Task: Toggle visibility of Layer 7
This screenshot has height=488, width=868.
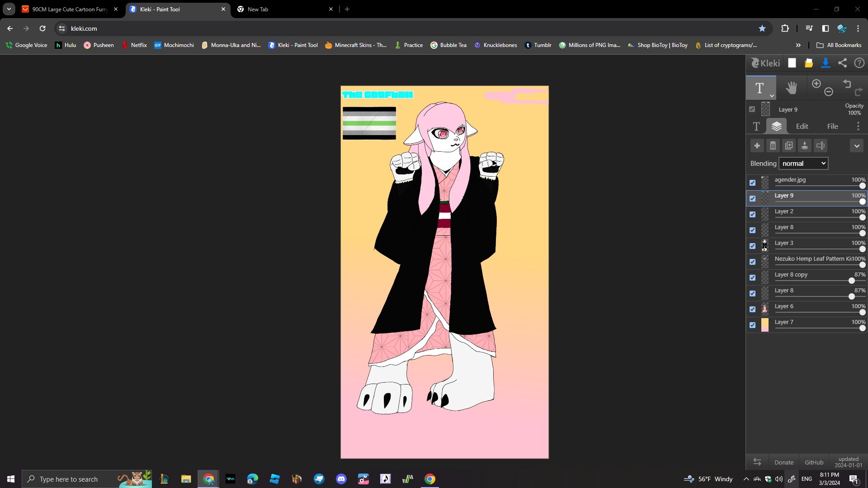Action: (752, 325)
